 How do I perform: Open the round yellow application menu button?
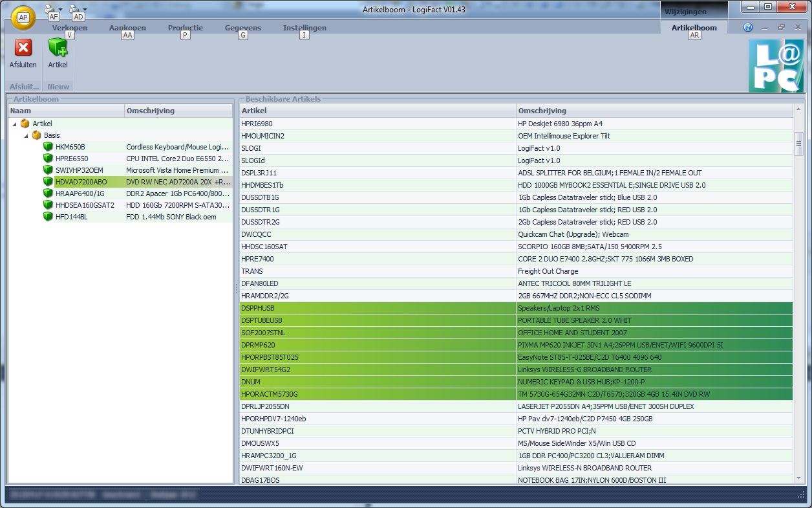(x=23, y=17)
